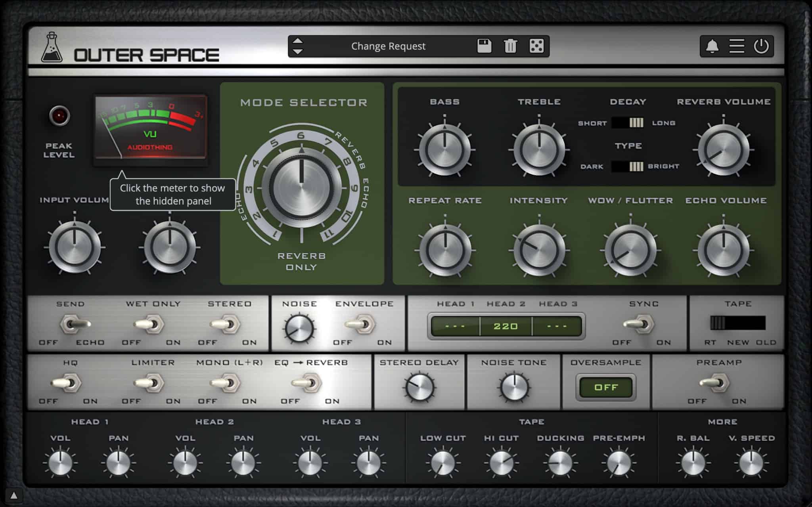Viewport: 812px width, 507px height.
Task: Click the Repeat Rate knob
Action: click(445, 251)
